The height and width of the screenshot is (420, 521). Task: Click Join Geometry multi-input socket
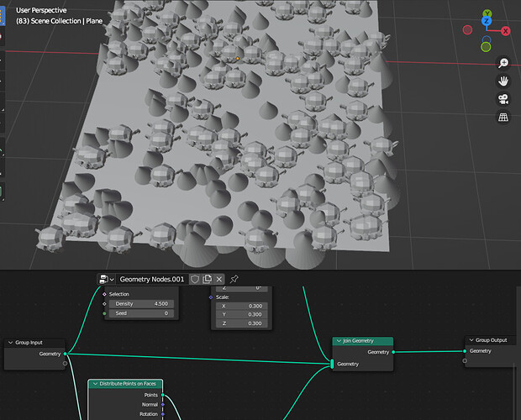point(332,364)
